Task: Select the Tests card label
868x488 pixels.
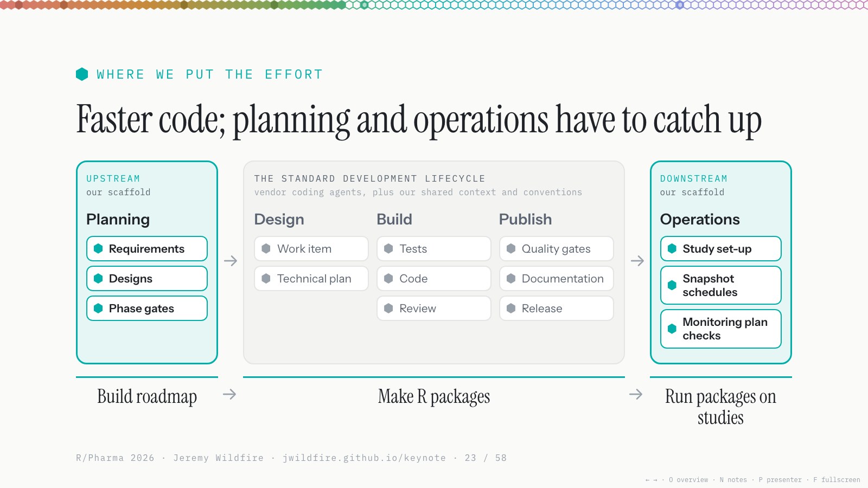Action: [413, 248]
